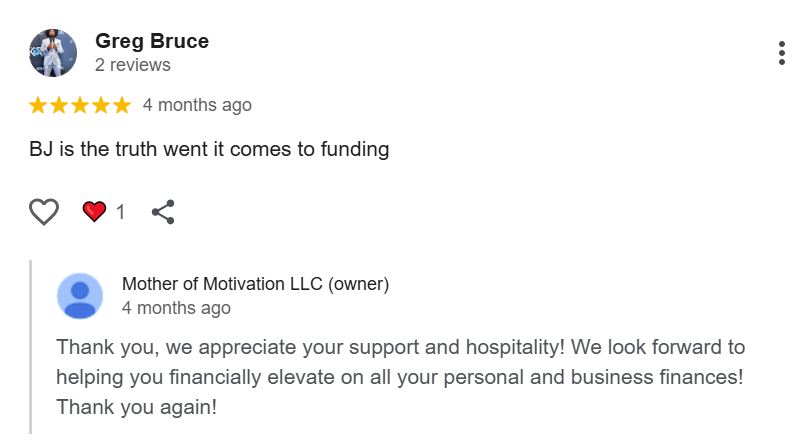Click the review's '4 months ago' timestamp
812x444 pixels.
pyautogui.click(x=197, y=105)
